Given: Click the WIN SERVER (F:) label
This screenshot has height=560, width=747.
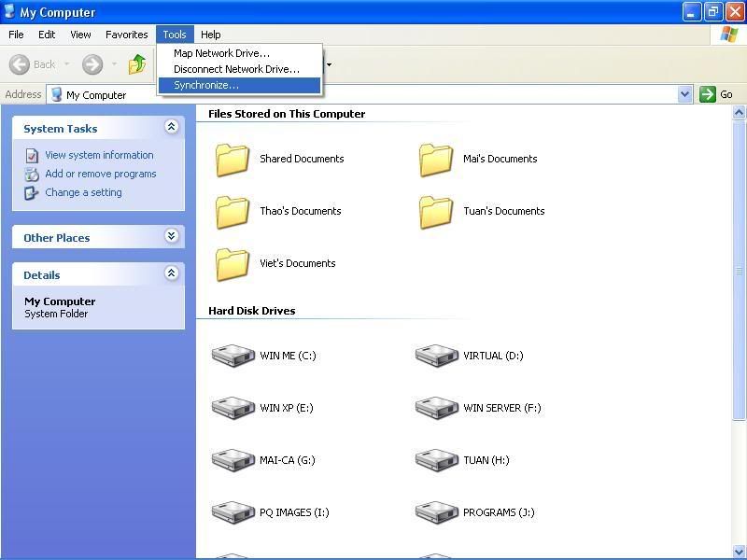Looking at the screenshot, I should [x=502, y=408].
